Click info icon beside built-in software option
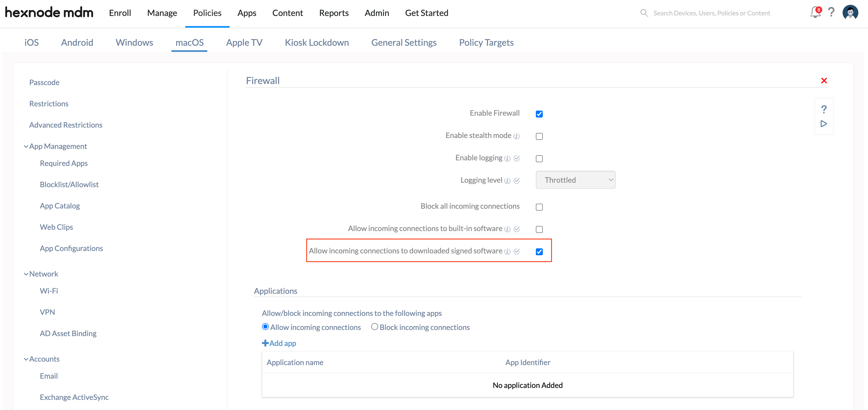This screenshot has width=868, height=410. tap(507, 229)
